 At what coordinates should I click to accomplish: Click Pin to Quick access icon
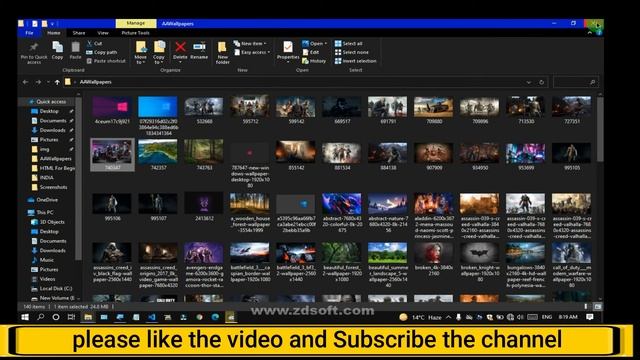pyautogui.click(x=34, y=47)
